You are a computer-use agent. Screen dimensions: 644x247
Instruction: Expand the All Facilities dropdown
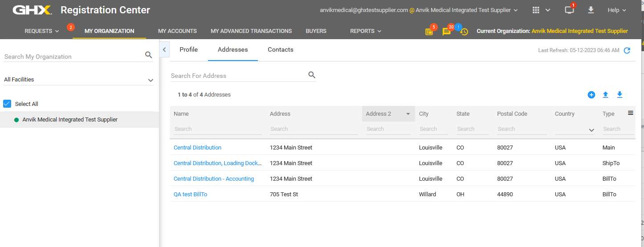pos(78,80)
